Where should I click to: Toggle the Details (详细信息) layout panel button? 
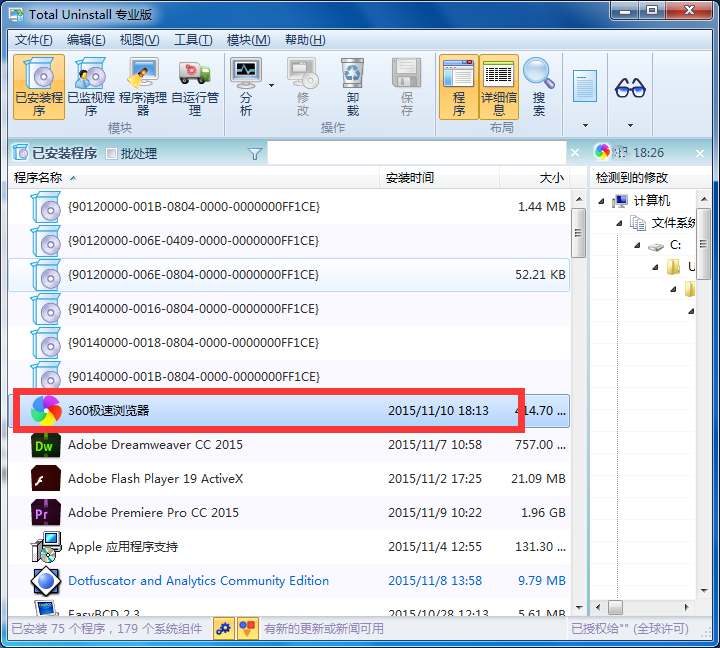(x=499, y=86)
